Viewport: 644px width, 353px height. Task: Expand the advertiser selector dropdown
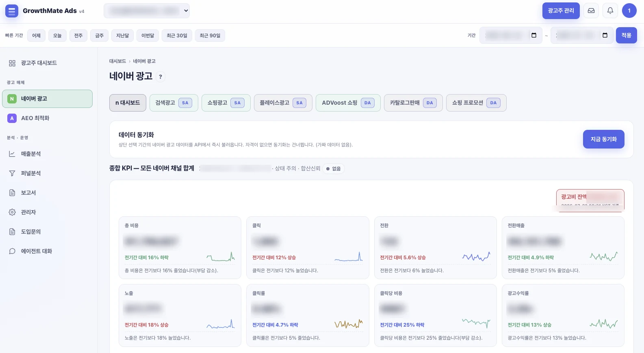[147, 11]
